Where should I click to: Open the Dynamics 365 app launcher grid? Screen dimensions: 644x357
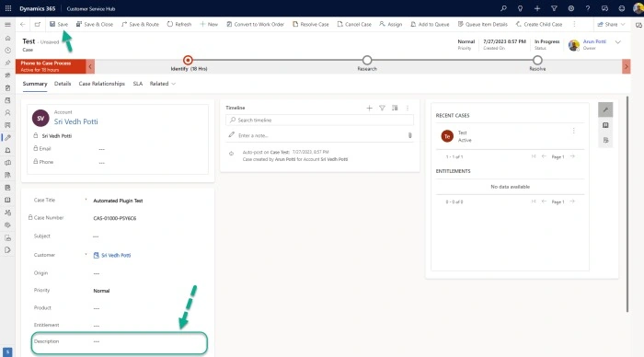pyautogui.click(x=7, y=8)
